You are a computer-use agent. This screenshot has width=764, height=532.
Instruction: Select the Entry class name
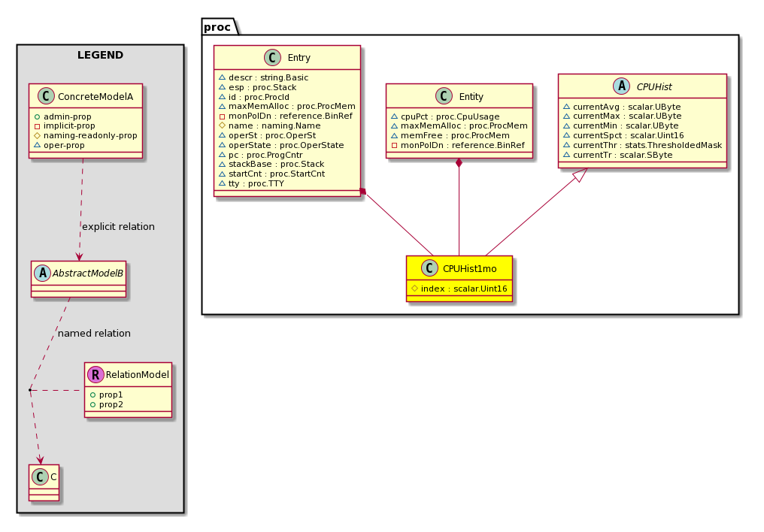click(299, 58)
